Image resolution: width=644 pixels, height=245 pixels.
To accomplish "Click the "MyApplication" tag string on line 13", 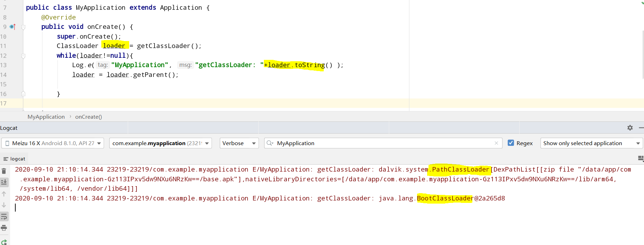I will tap(140, 65).
